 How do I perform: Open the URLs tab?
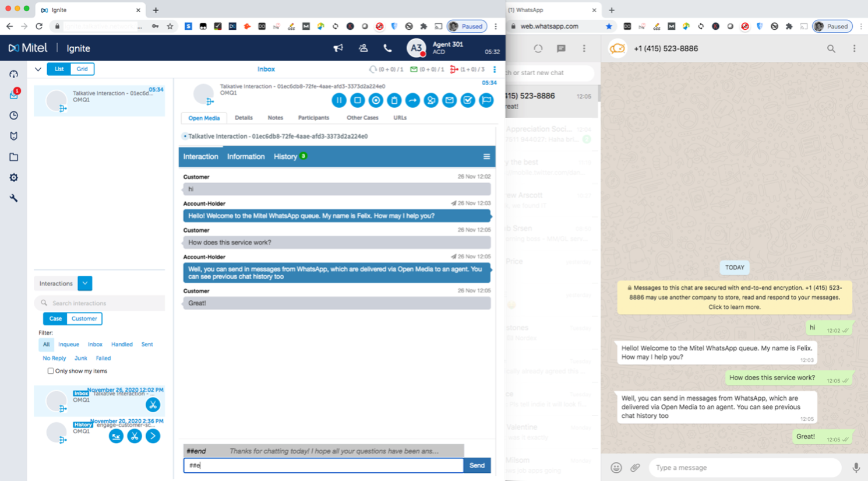tap(400, 118)
